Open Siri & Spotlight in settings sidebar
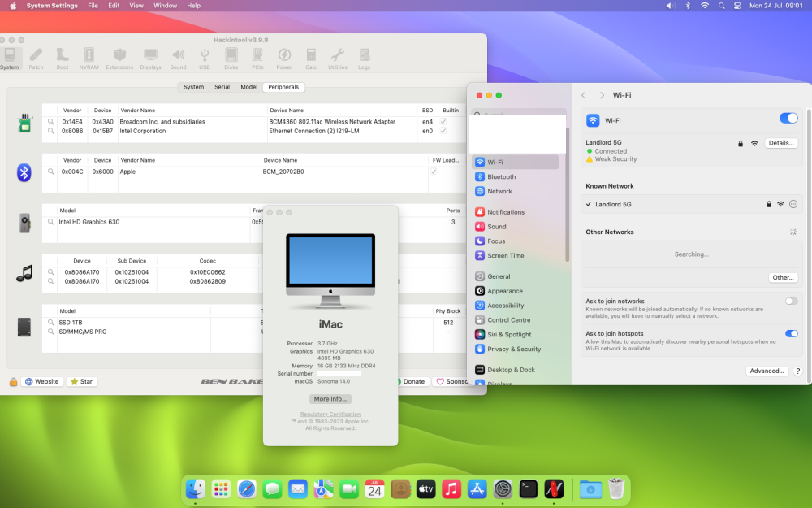 pos(516,334)
